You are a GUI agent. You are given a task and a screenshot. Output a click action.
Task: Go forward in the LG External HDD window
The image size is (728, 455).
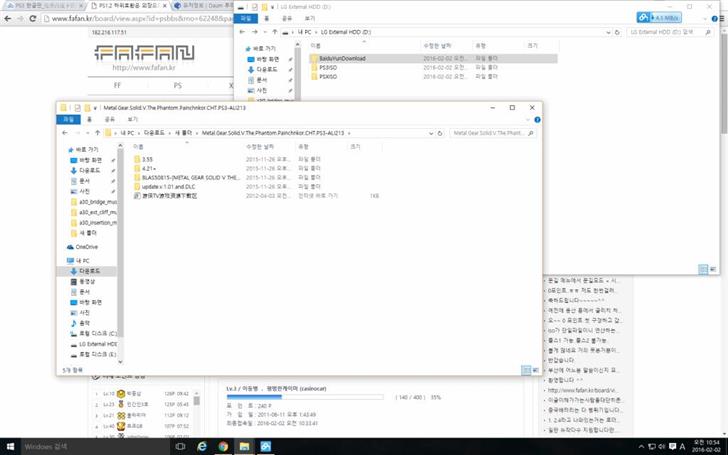point(254,32)
